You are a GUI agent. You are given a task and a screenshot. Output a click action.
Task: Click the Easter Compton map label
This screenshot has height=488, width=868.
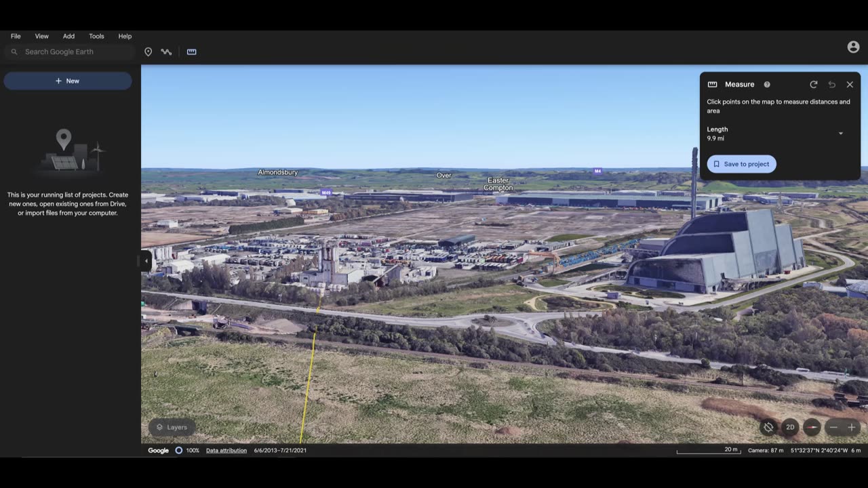tap(498, 184)
